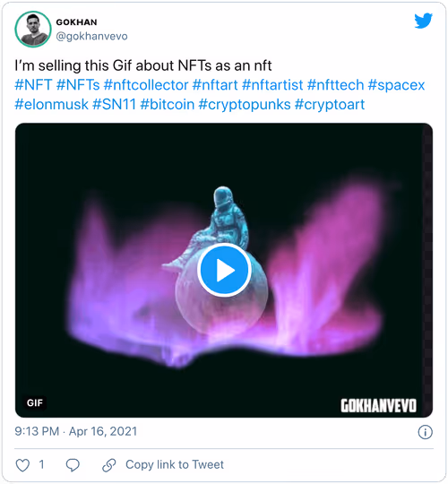Screen dimensions: 448x484
Task: Click the chain link icon
Action: click(x=109, y=465)
